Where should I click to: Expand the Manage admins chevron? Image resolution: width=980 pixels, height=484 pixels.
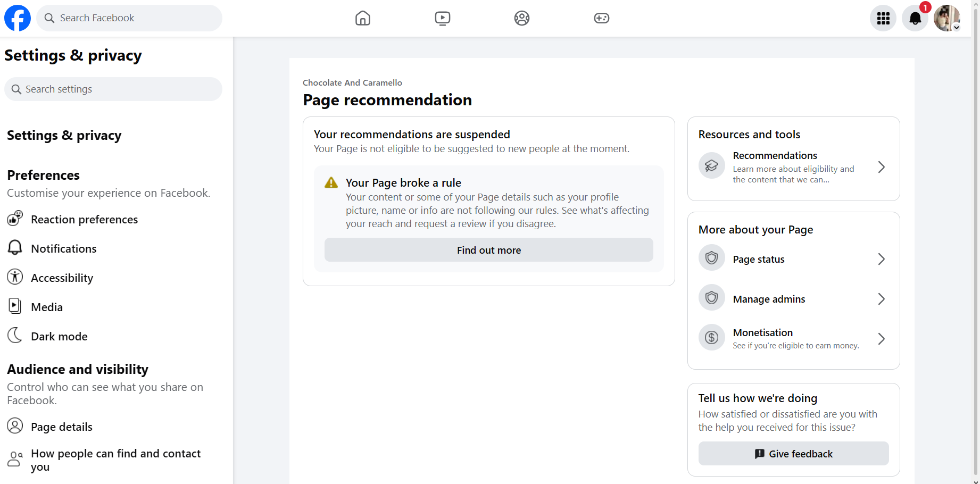[881, 299]
